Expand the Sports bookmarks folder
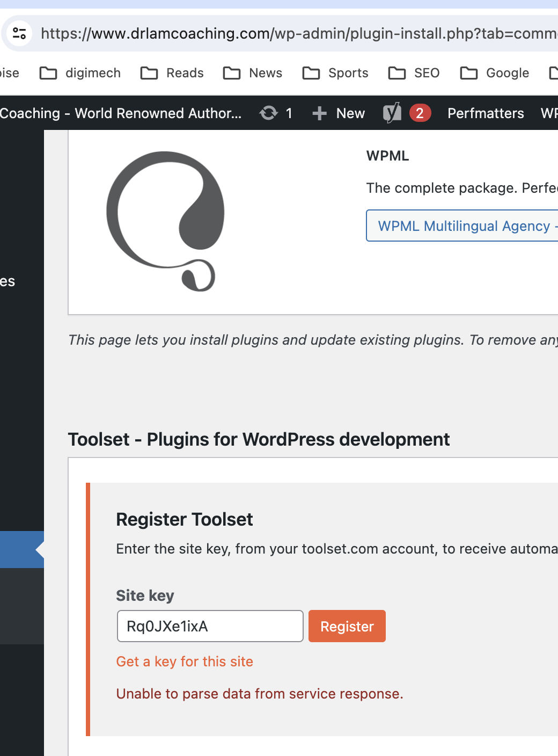 pos(335,73)
